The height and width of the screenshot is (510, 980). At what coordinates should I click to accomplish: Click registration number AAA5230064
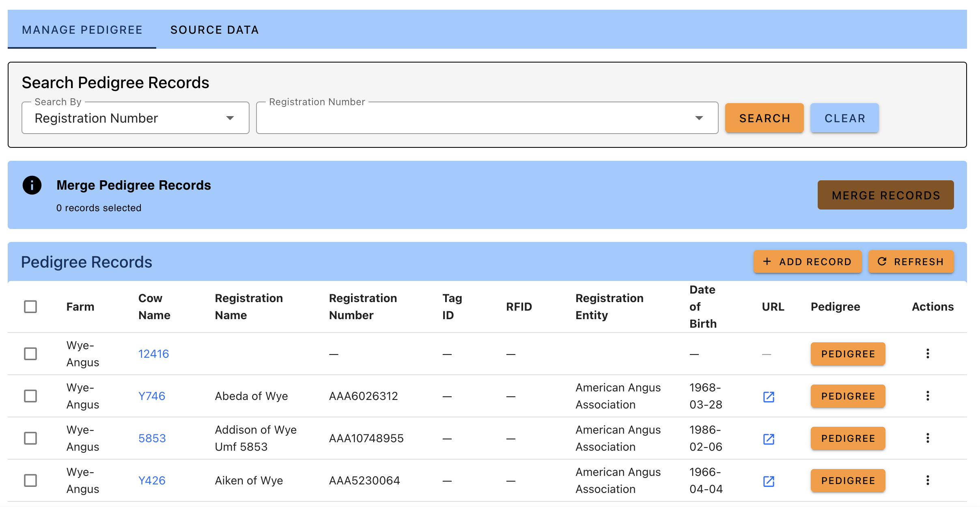[364, 481]
